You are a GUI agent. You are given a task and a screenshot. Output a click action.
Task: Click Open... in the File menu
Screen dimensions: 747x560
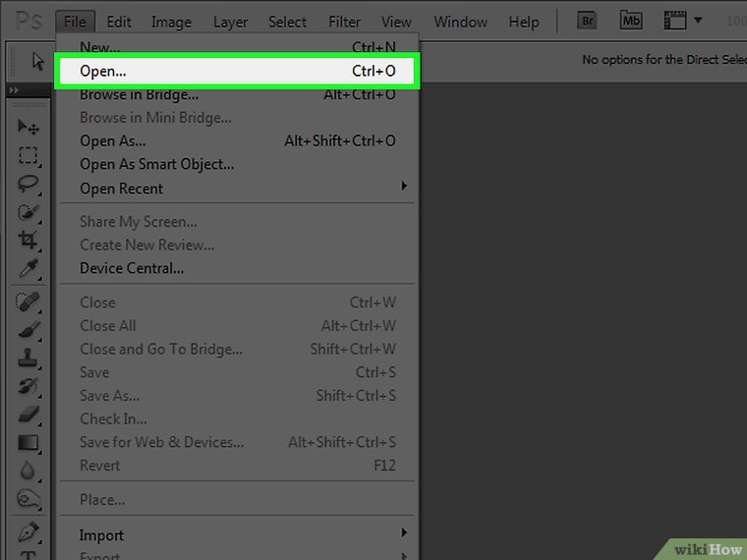pyautogui.click(x=103, y=72)
